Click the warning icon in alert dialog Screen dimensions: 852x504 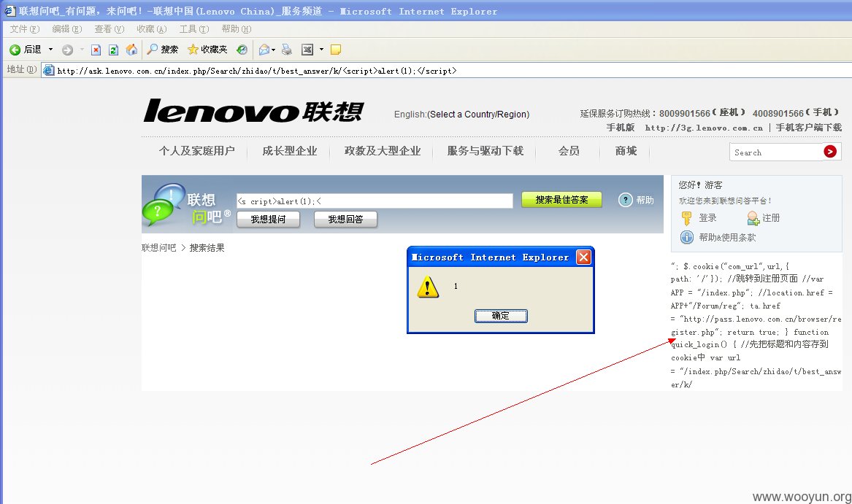pos(428,287)
